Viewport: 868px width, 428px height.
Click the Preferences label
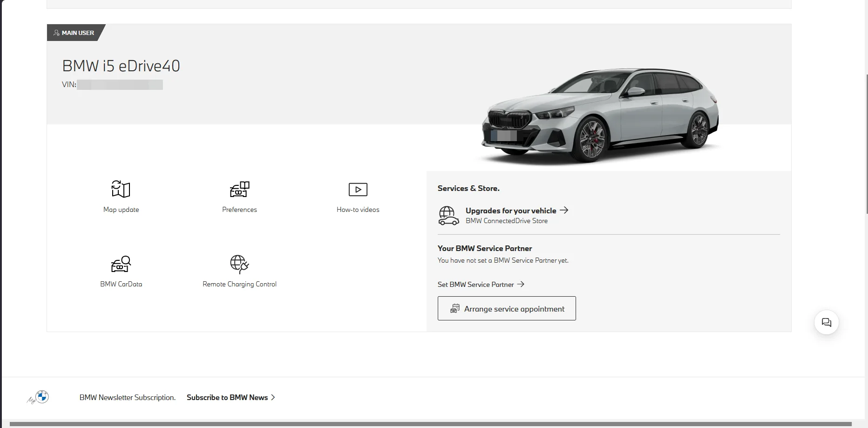pyautogui.click(x=240, y=210)
